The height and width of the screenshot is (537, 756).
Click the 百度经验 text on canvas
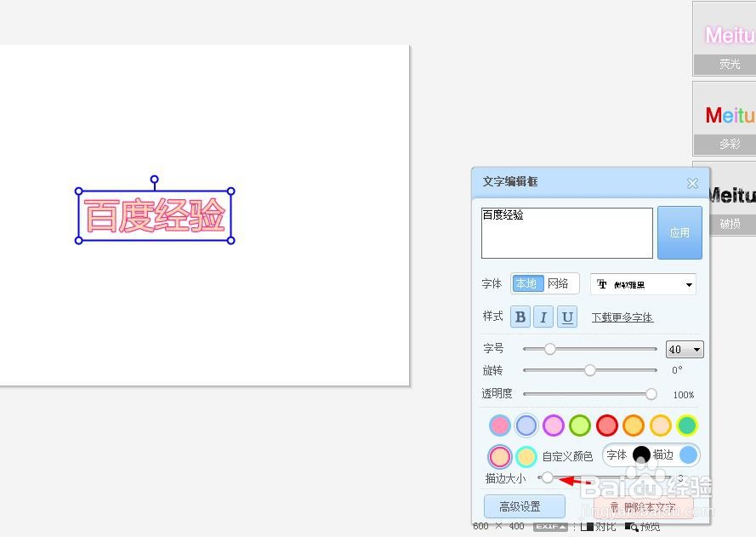click(155, 215)
